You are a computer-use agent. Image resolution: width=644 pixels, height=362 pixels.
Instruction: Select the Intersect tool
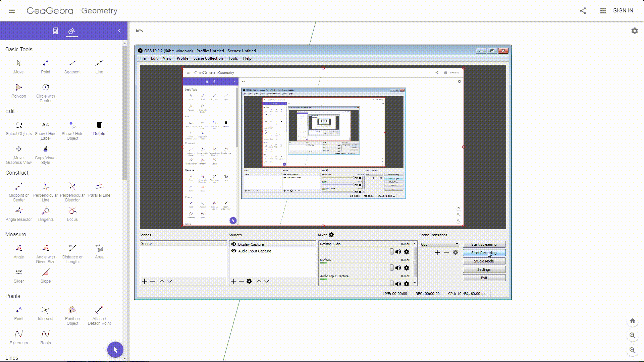46,310
